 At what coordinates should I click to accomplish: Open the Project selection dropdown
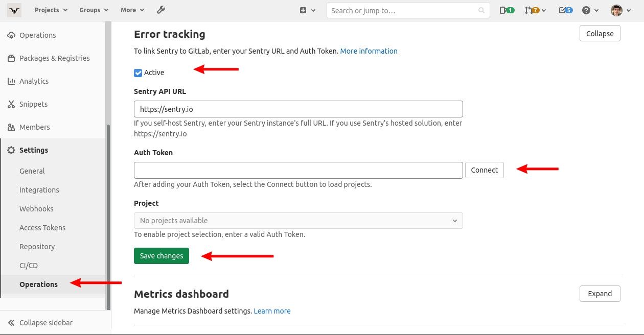tap(298, 220)
